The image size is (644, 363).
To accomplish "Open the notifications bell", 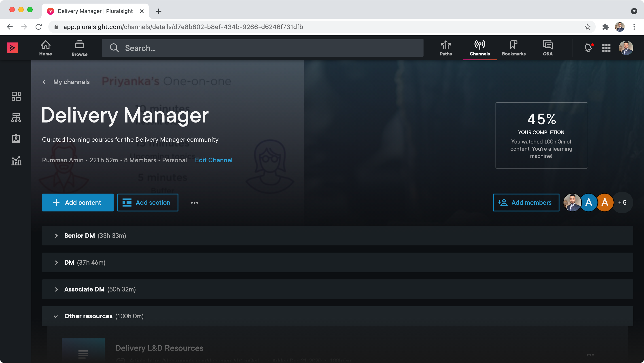I will [588, 48].
